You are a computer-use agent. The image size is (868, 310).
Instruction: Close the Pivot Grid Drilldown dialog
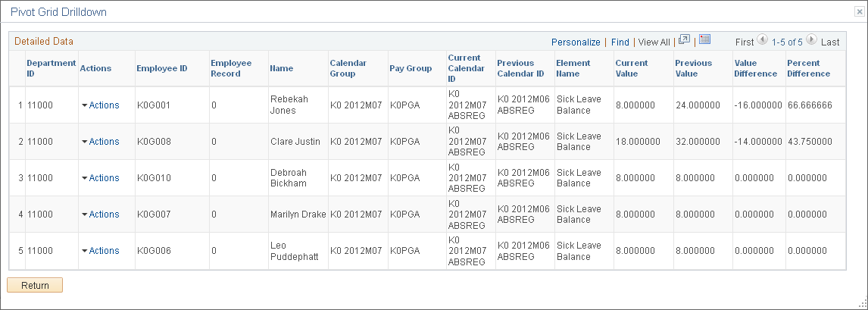pyautogui.click(x=858, y=11)
